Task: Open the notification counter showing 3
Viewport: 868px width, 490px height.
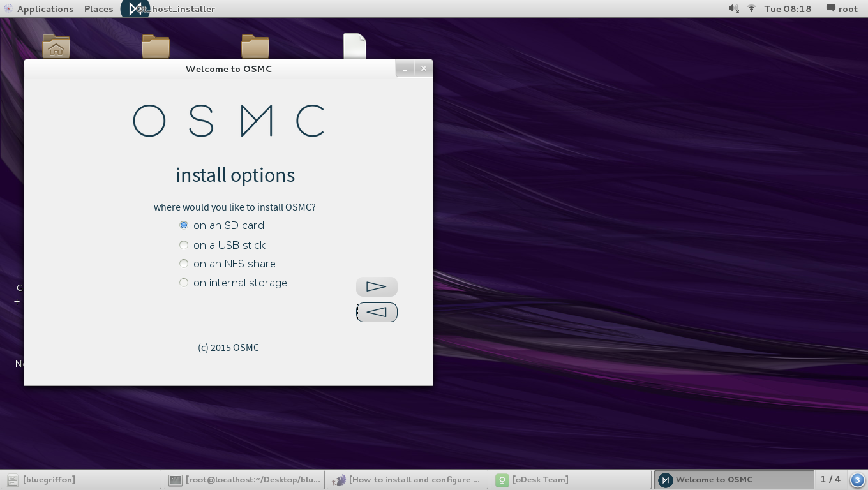Action: click(857, 480)
